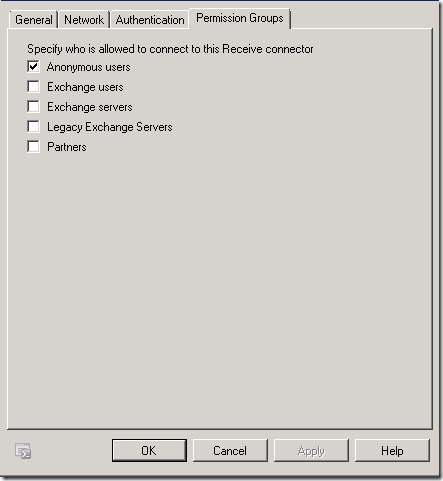The height and width of the screenshot is (481, 443).
Task: Click the 'Specify who is allowed to connect' text
Action: 170,49
